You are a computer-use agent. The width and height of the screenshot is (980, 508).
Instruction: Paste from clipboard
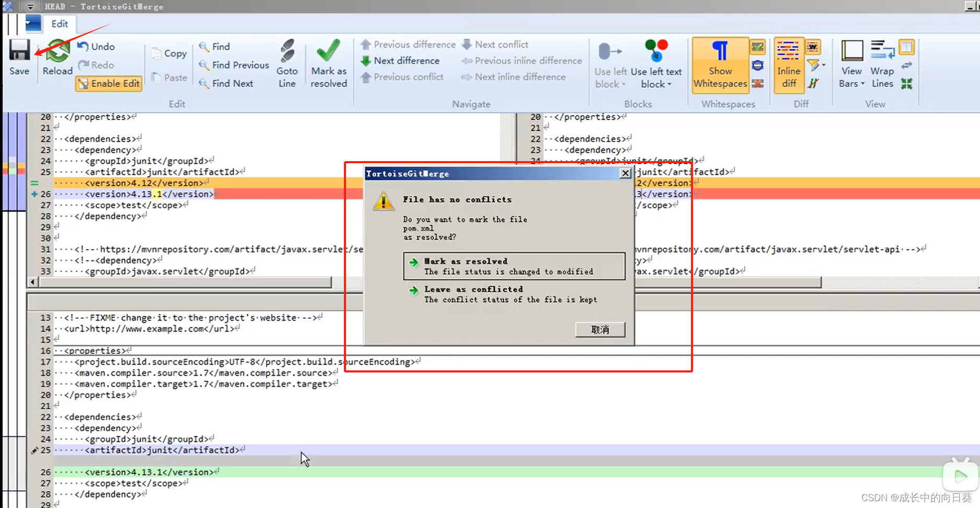point(169,77)
